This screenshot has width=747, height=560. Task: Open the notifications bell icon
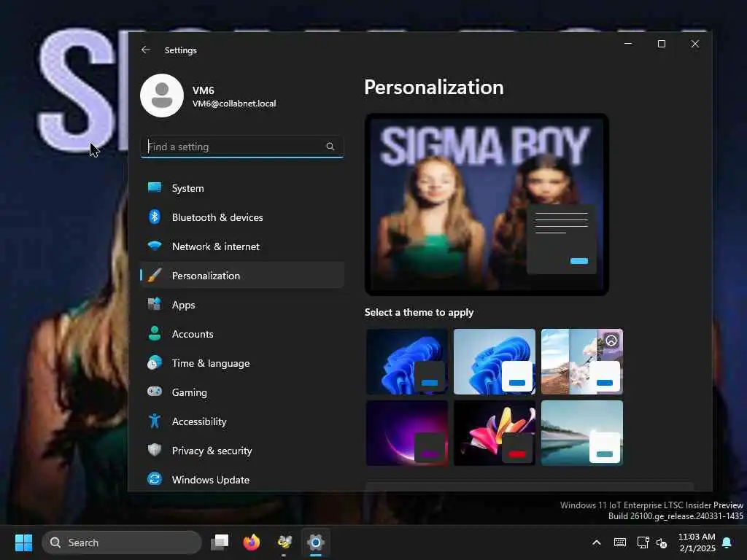point(727,542)
